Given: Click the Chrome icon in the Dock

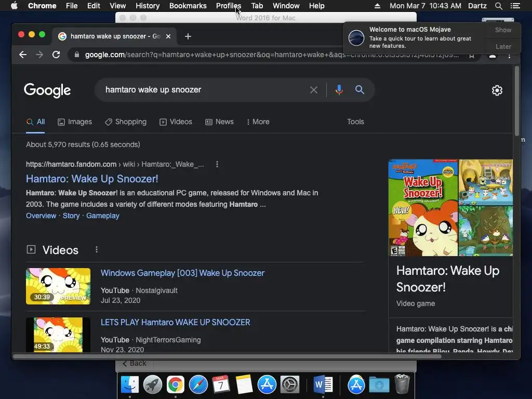Looking at the screenshot, I should coord(176,385).
